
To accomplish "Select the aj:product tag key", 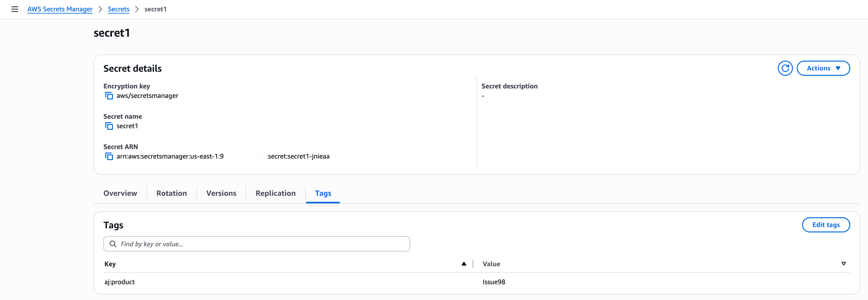I will [120, 282].
